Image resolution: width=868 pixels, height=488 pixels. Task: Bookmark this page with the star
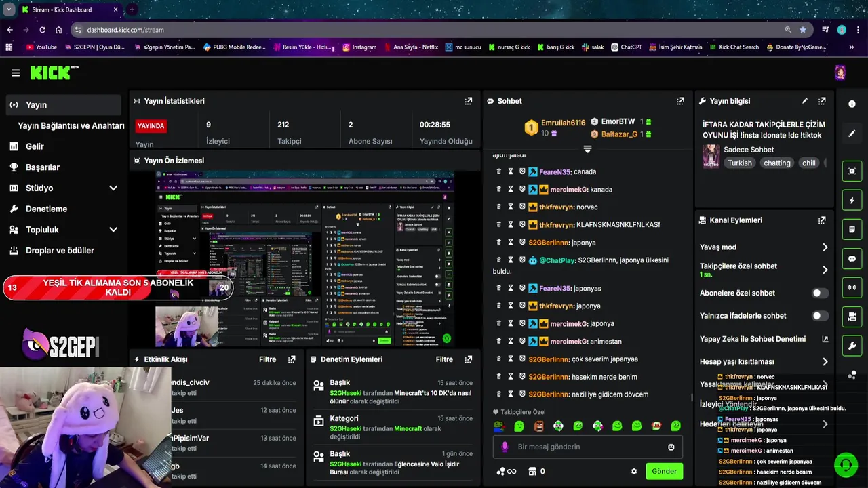(x=803, y=30)
